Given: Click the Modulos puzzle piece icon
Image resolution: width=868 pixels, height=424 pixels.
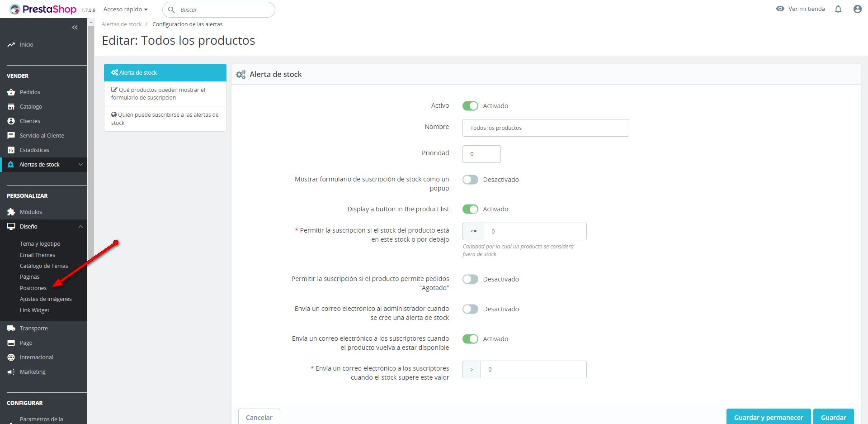Looking at the screenshot, I should 11,212.
